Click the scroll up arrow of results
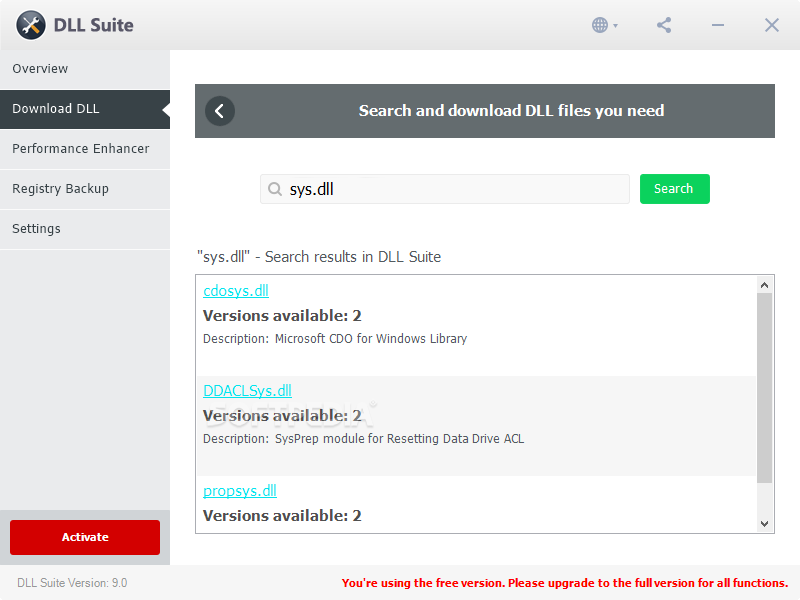800x600 pixels. tap(764, 285)
